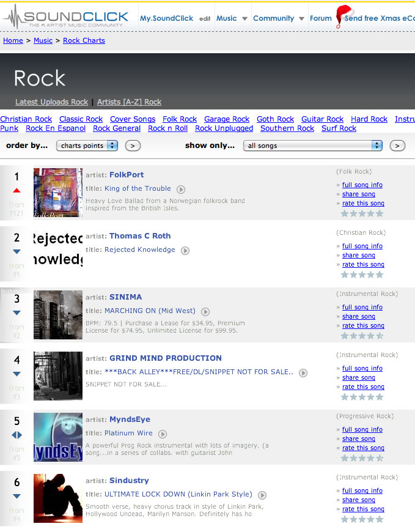Select Goth Rock subgenre
415x532 pixels.
tap(275, 119)
